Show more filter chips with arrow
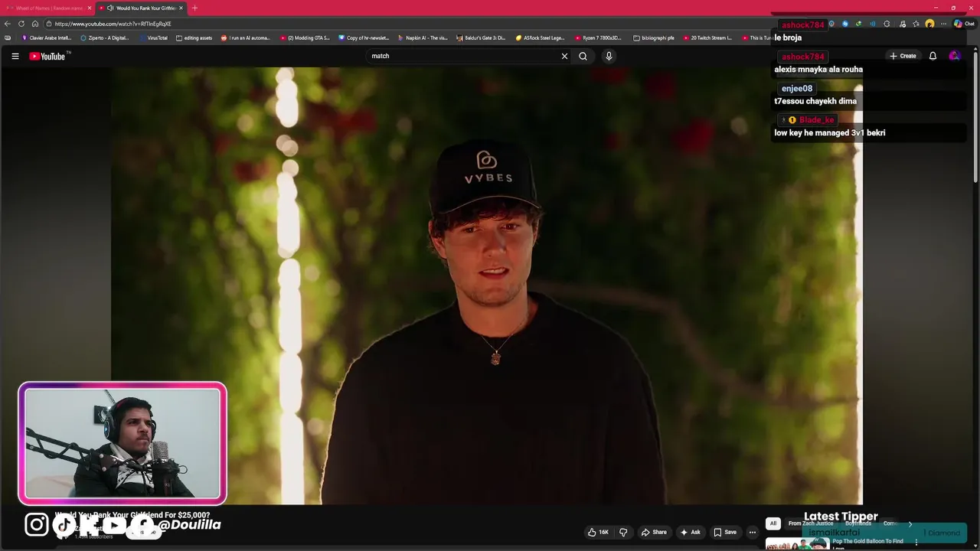Screen dimensions: 980x551 910,523
